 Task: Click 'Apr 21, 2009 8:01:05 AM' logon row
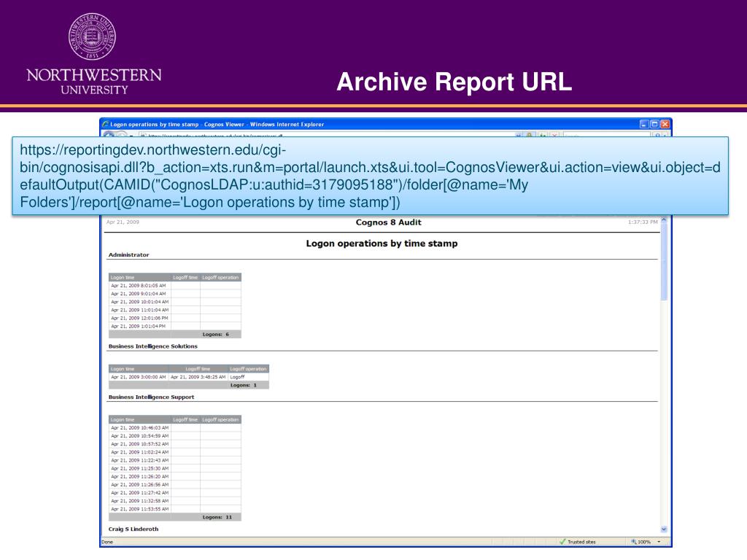175,286
